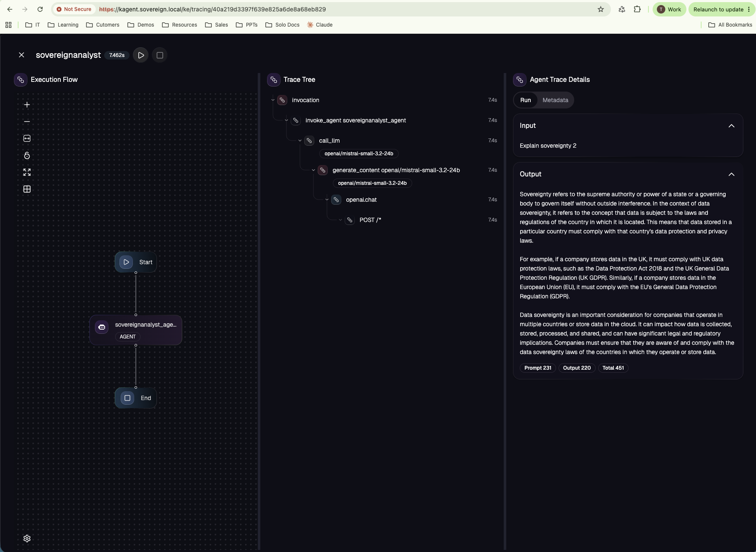The width and height of the screenshot is (756, 552).
Task: Switch to the Run tab
Action: 526,100
